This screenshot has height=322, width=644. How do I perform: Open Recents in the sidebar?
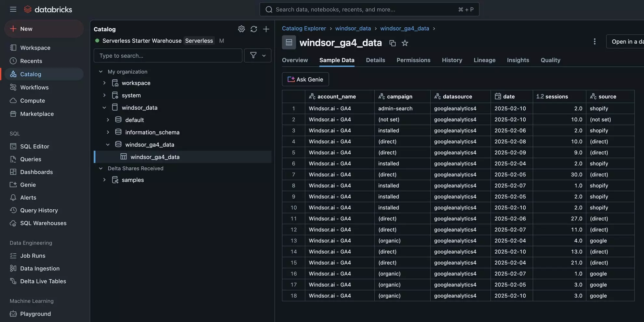(x=44, y=61)
